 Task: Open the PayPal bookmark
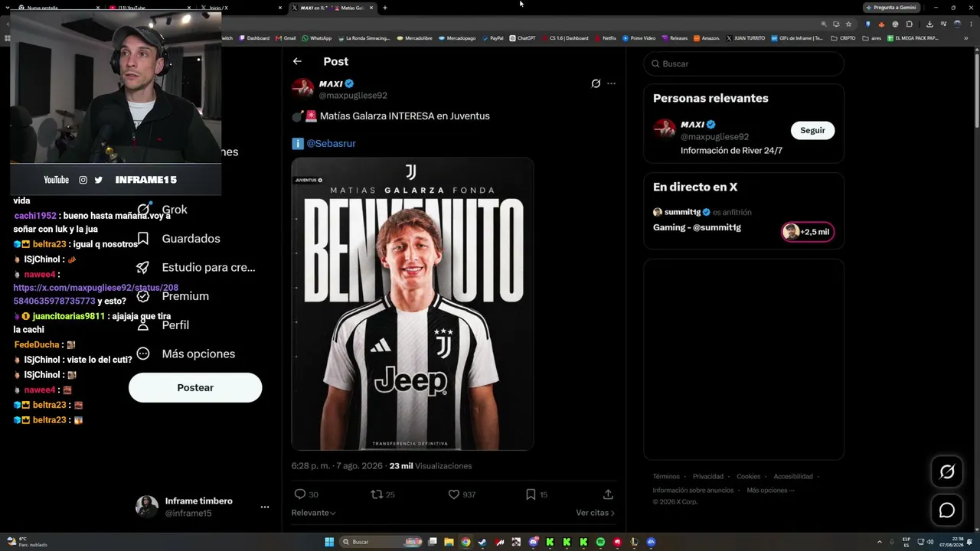pyautogui.click(x=493, y=38)
